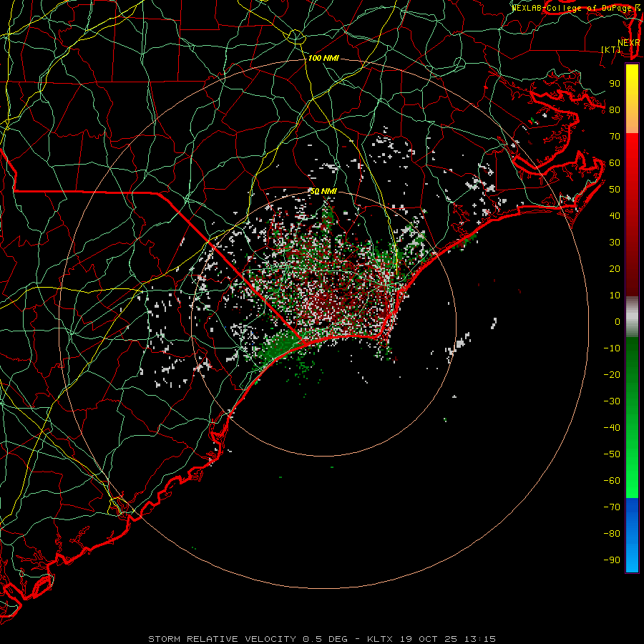Click the 50 value on the velocity scale
The image size is (644, 644).
[615, 190]
